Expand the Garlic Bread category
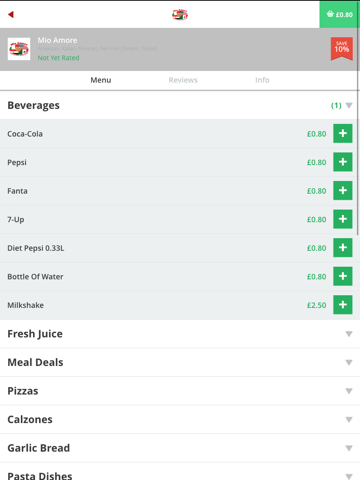This screenshot has width=360, height=480. [180, 448]
